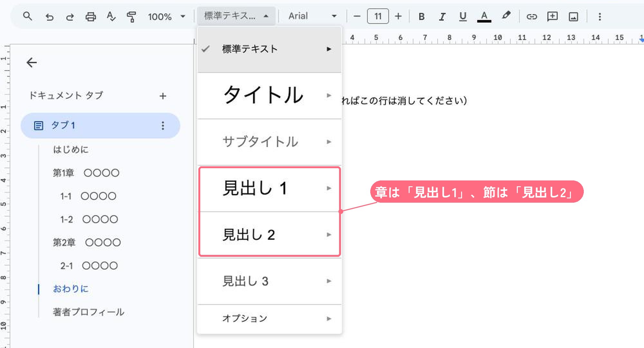Open タブ1 options menu

click(163, 125)
